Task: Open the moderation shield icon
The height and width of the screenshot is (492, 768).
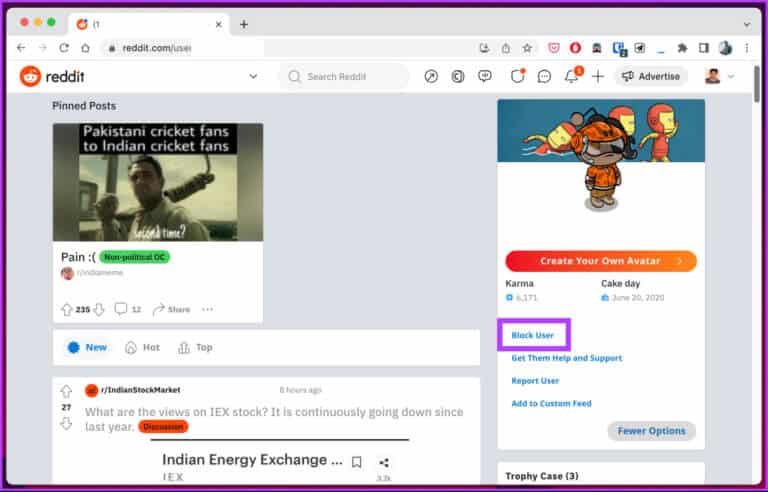Action: 518,76
